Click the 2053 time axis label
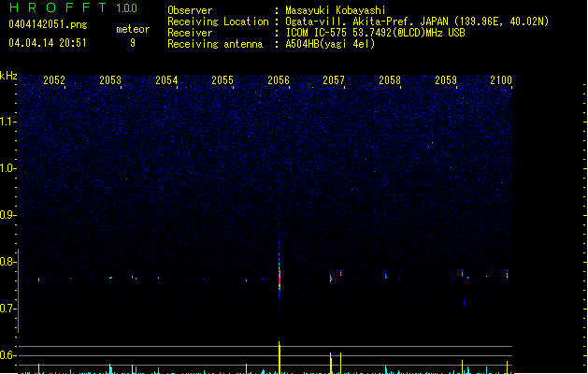This screenshot has width=588, height=374. [110, 80]
